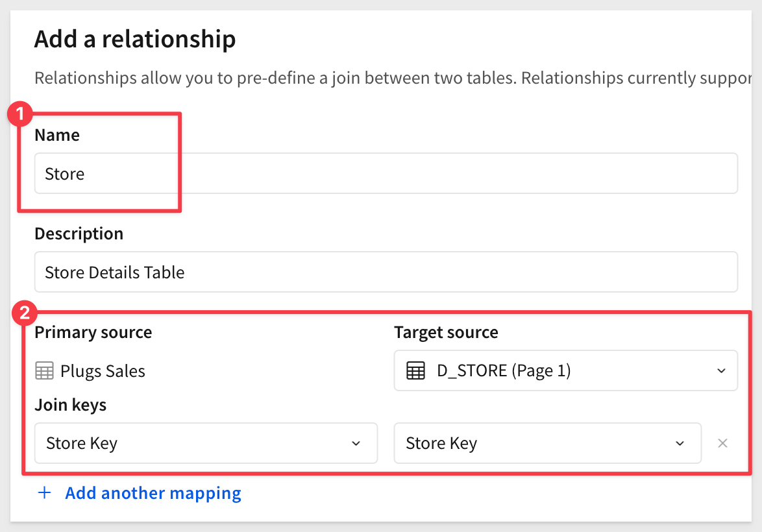Expand the Target source chevron arrow
The image size is (762, 532).
coord(721,371)
